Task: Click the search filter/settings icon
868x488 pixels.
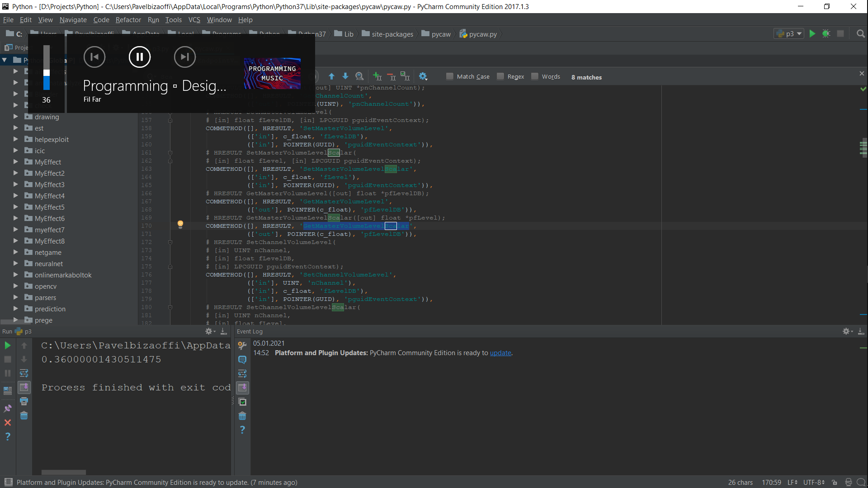Action: (x=424, y=76)
